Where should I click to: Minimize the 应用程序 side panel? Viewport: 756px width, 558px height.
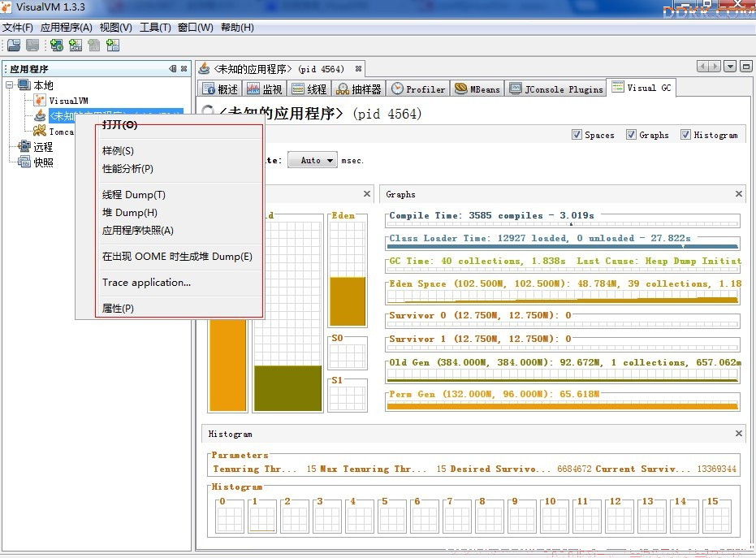click(x=173, y=68)
